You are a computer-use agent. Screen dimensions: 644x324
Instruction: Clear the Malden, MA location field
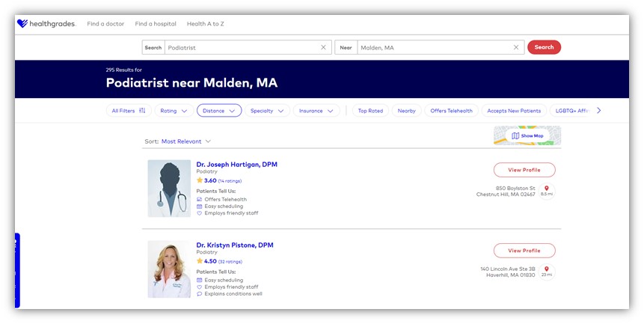click(516, 47)
